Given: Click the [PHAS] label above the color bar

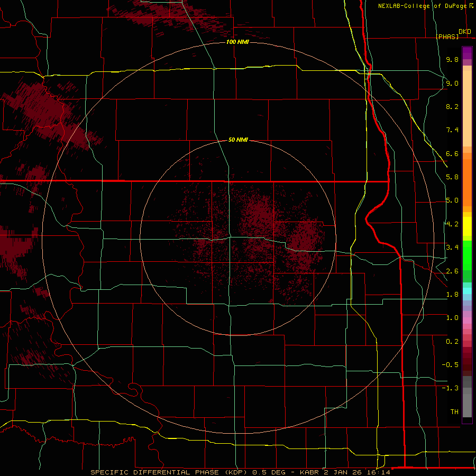Looking at the screenshot, I should (447, 36).
